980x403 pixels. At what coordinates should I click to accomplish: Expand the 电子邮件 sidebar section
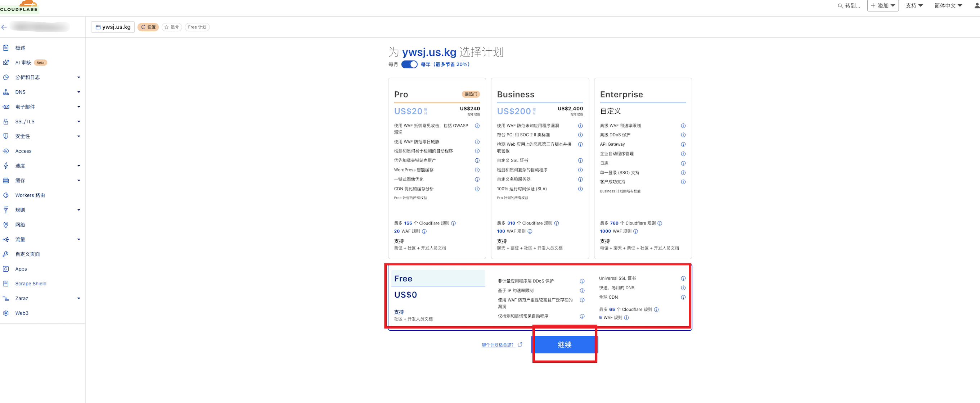[79, 107]
